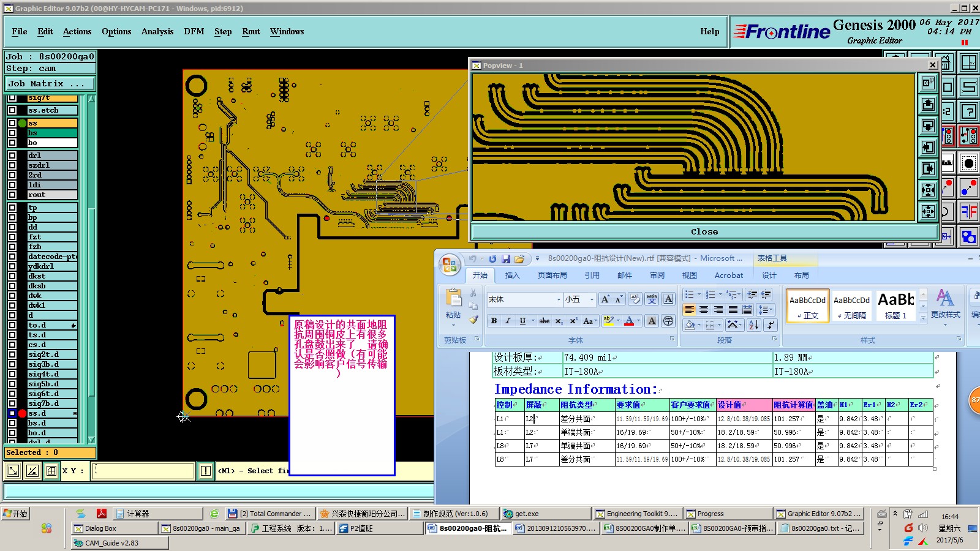This screenshot has height=551, width=980.
Task: Click the Cut scissors icon in Word
Action: pos(473,293)
